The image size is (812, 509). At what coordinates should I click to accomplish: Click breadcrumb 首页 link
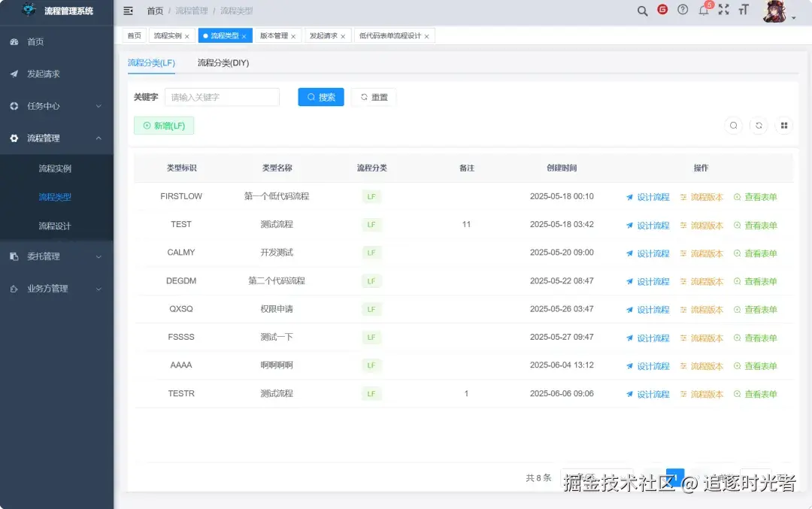pos(155,11)
